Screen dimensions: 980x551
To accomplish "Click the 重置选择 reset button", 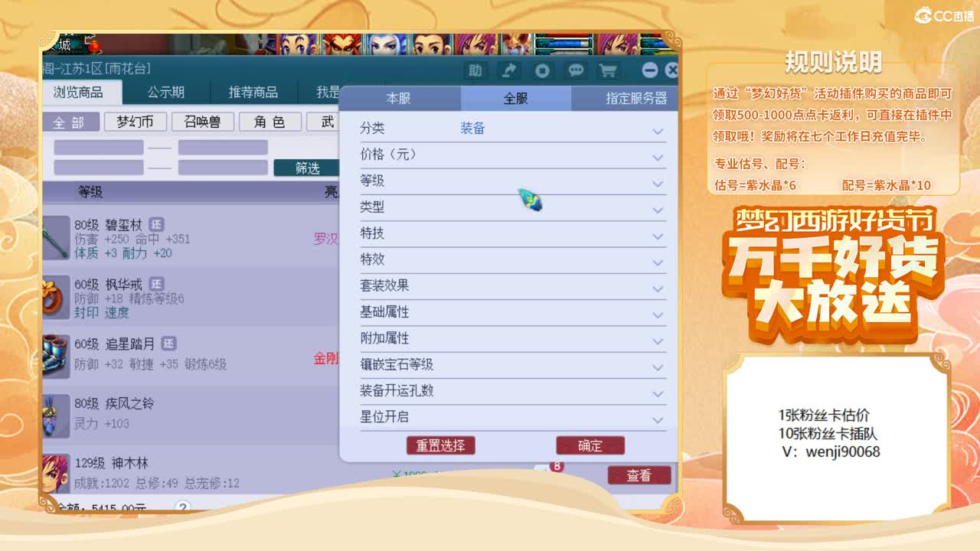I will pos(440,445).
